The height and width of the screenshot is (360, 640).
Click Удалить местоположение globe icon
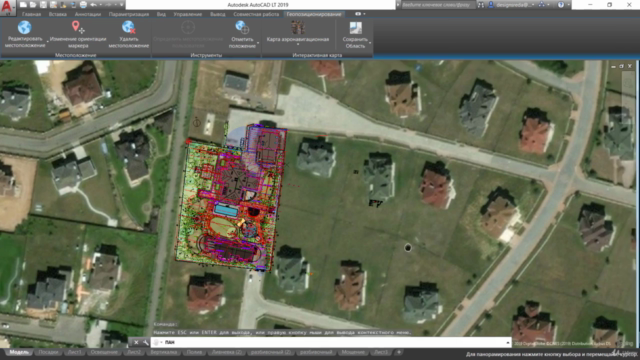coord(129,28)
